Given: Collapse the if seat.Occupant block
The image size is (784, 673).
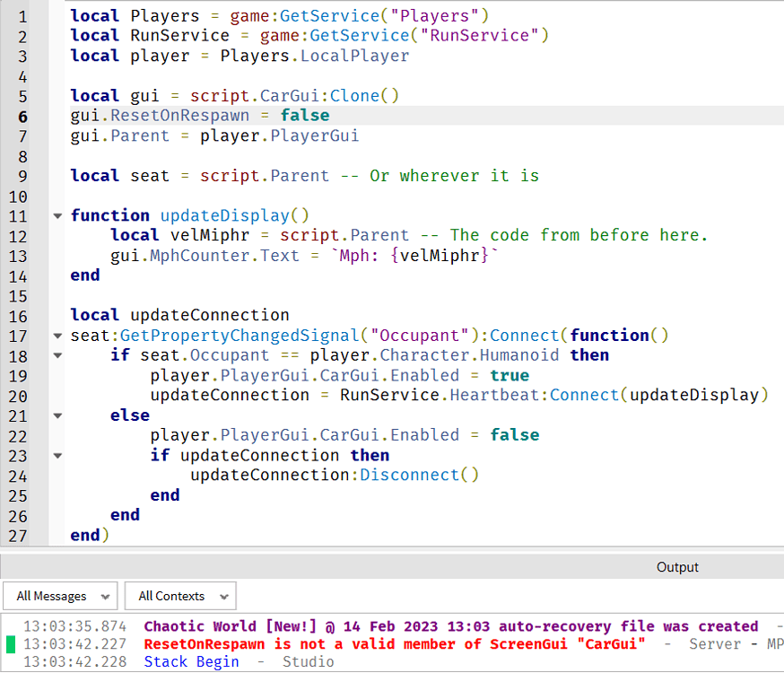Looking at the screenshot, I should [x=57, y=355].
